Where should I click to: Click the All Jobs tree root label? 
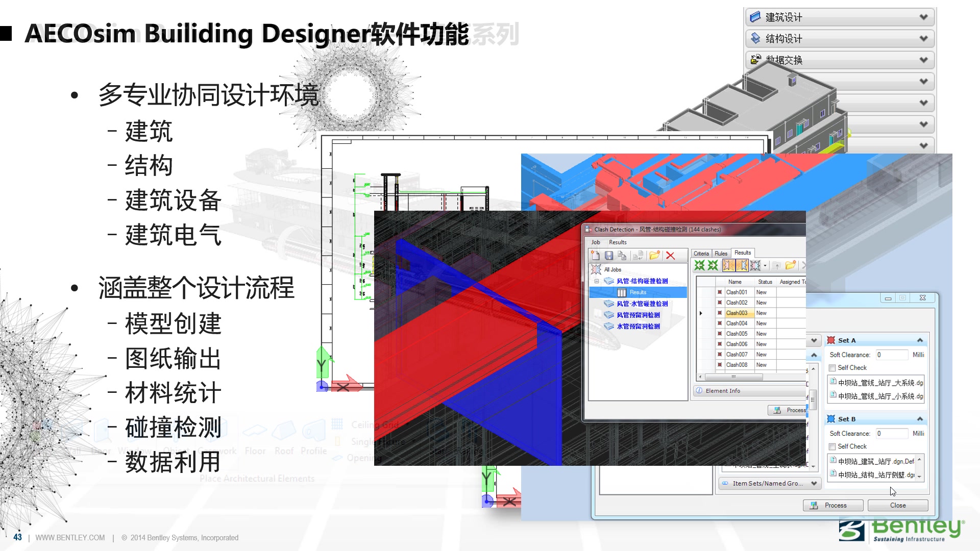point(612,269)
